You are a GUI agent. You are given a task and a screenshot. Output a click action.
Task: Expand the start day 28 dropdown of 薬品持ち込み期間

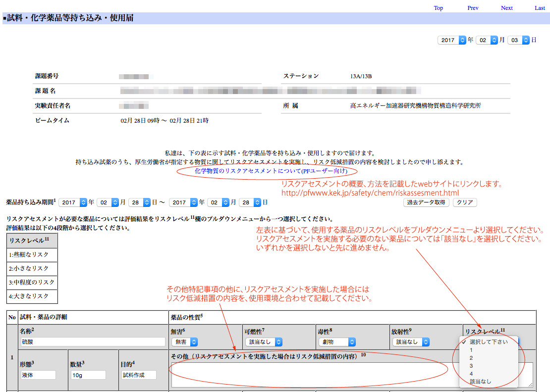click(139, 202)
